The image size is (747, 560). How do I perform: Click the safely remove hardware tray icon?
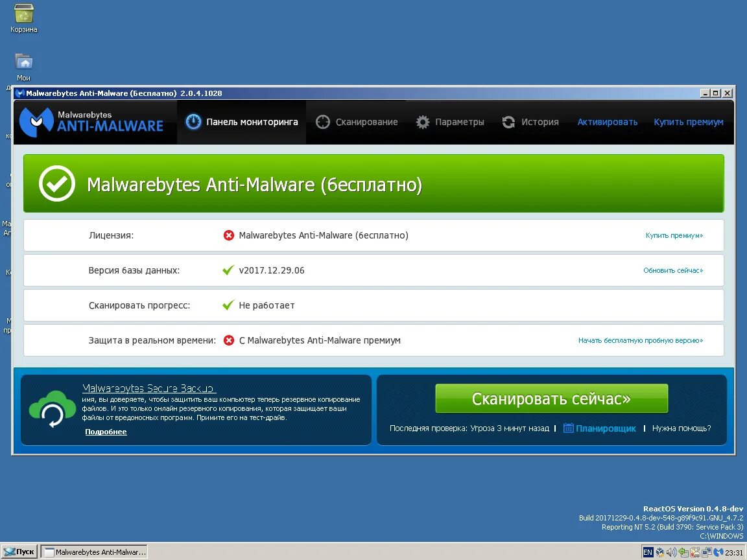[x=683, y=552]
